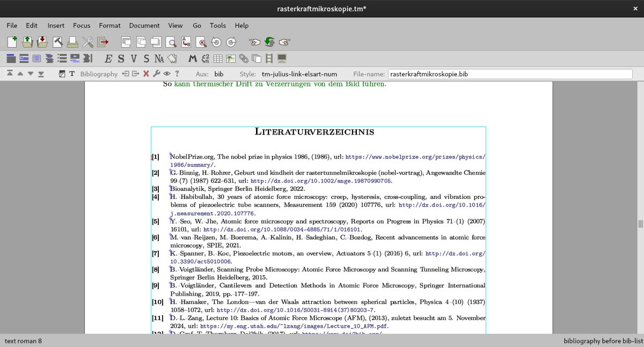Insert a section with the first paragraph-style icon
Screen dimensions: 644x347
(x=11, y=58)
